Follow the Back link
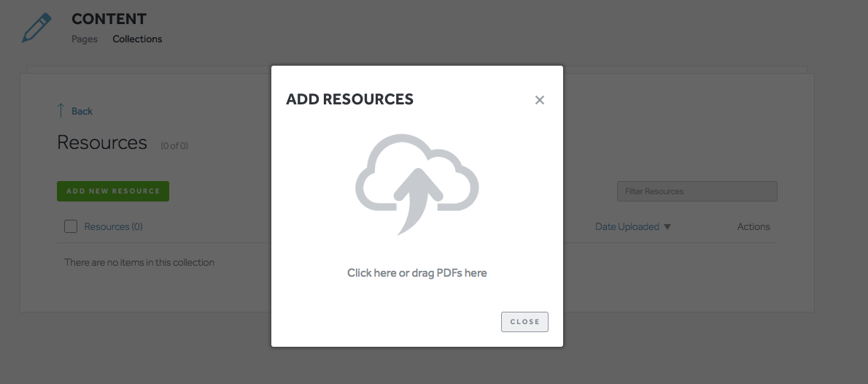Viewport: 868px width, 384px height. (82, 111)
